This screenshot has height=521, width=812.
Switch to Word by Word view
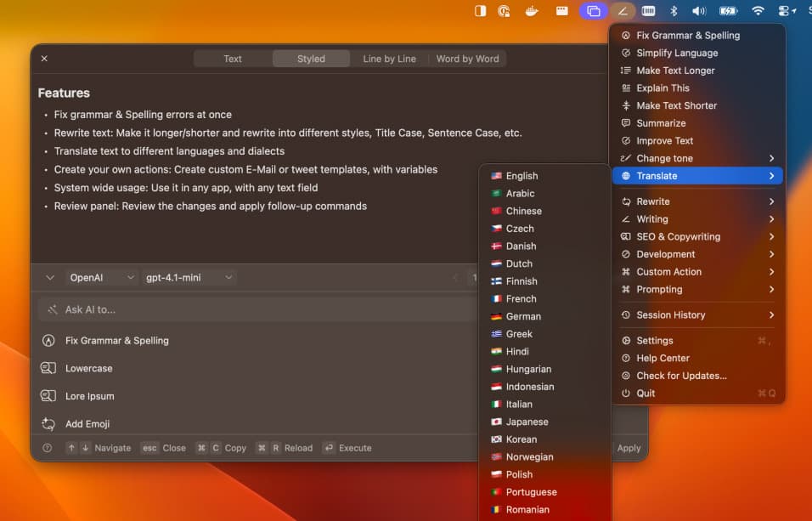click(x=467, y=59)
